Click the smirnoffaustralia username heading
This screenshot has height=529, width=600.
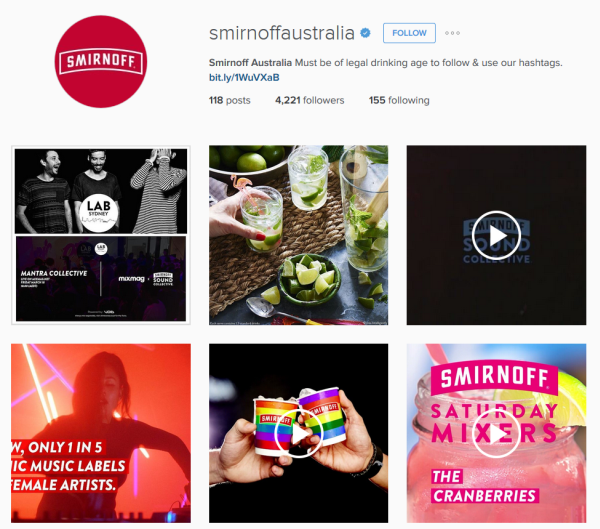(282, 33)
